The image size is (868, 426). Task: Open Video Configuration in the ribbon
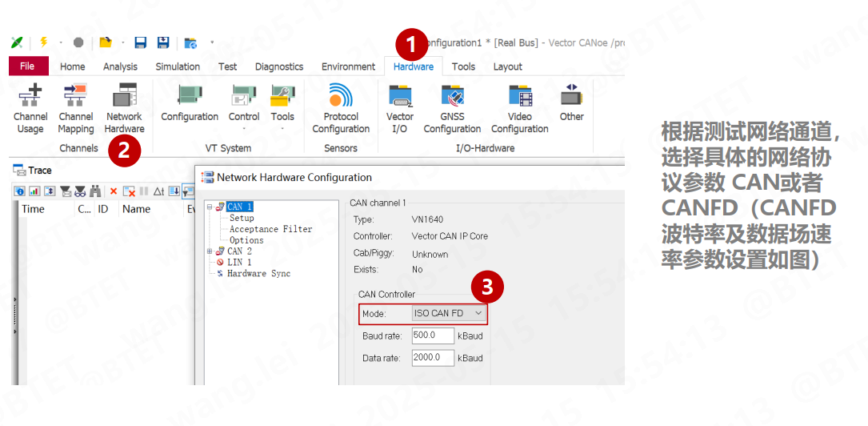tap(520, 109)
